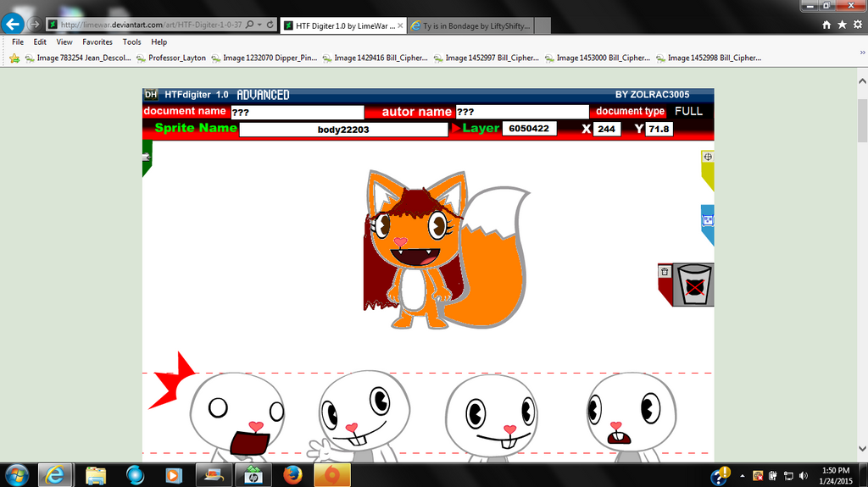Open Professor_Layton bookmark
The height and width of the screenshot is (487, 868).
171,58
